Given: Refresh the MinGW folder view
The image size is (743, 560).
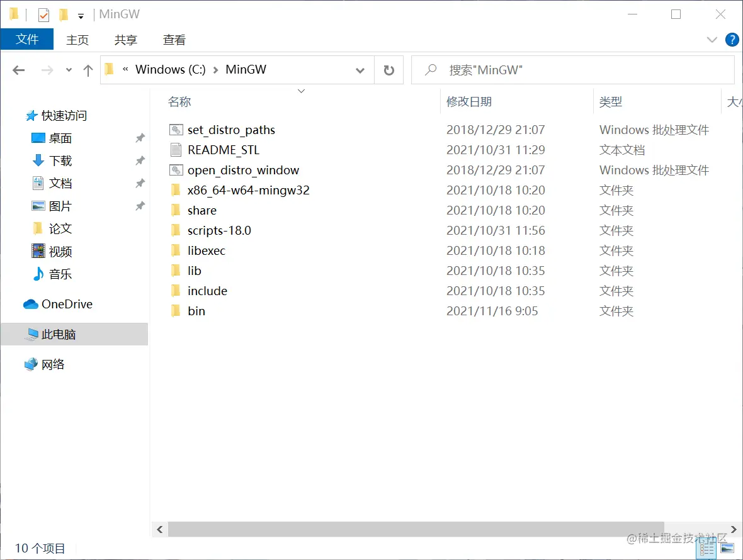Looking at the screenshot, I should [x=389, y=70].
